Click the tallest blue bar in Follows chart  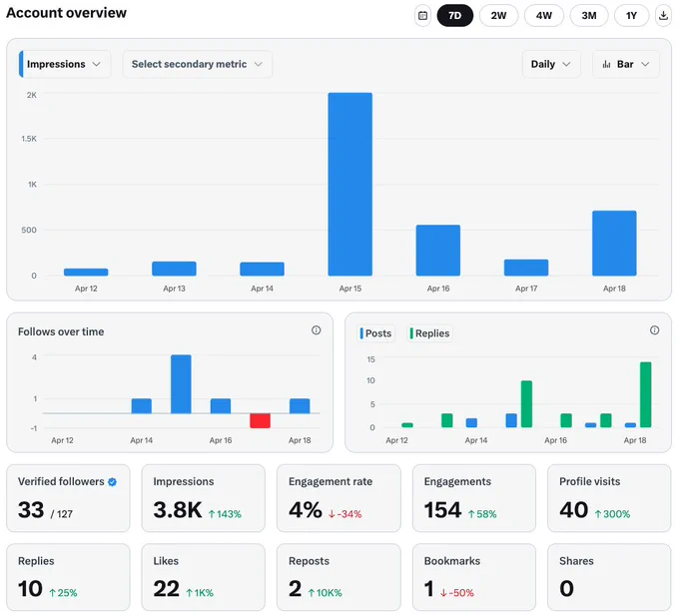(181, 384)
